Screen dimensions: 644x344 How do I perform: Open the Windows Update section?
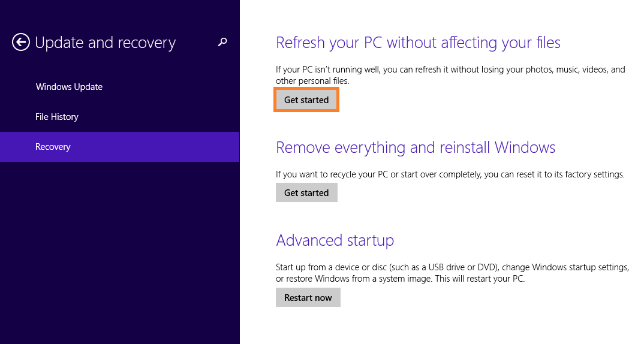point(69,87)
